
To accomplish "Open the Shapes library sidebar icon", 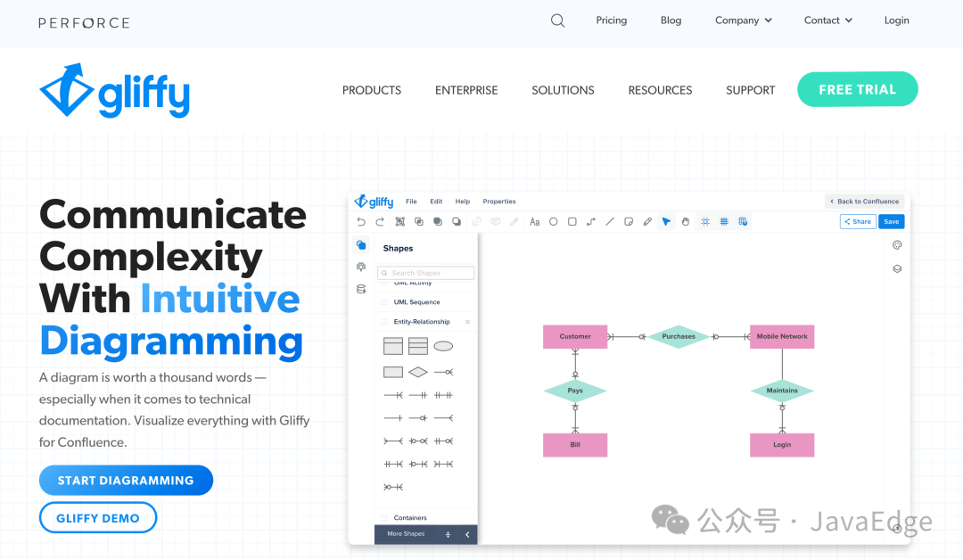I will 361,245.
